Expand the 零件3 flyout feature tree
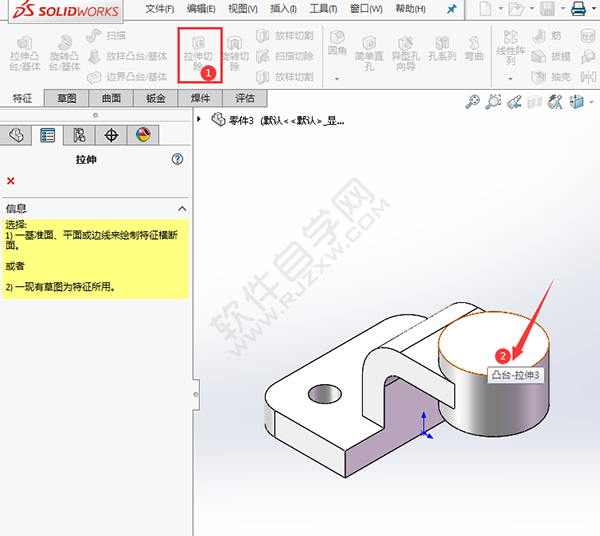Image resolution: width=600 pixels, height=536 pixels. tap(199, 119)
